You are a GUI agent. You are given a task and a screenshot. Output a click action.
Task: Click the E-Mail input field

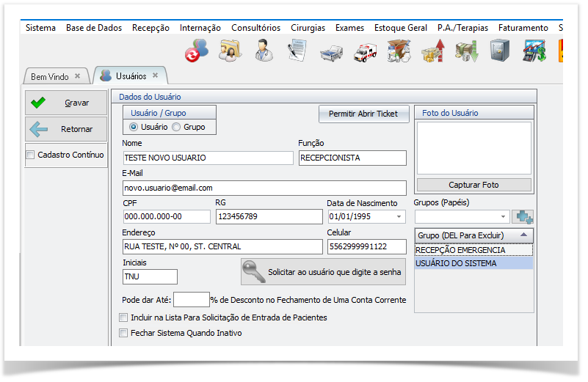coord(264,188)
